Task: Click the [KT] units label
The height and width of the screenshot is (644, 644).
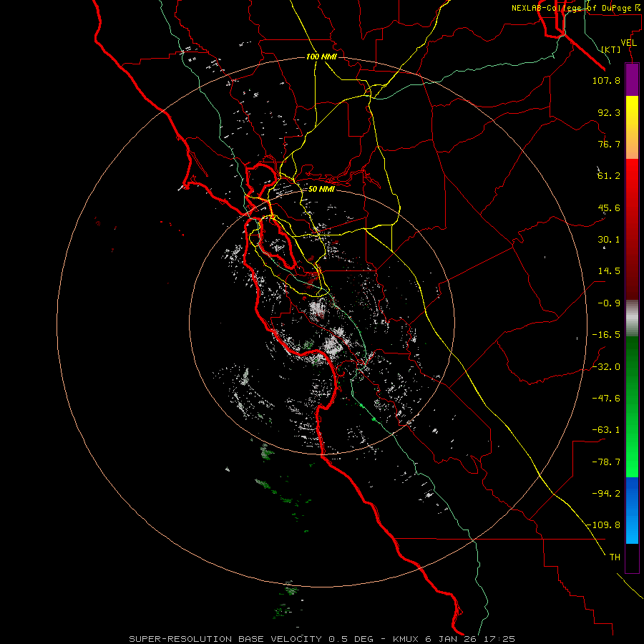Action: (x=611, y=49)
